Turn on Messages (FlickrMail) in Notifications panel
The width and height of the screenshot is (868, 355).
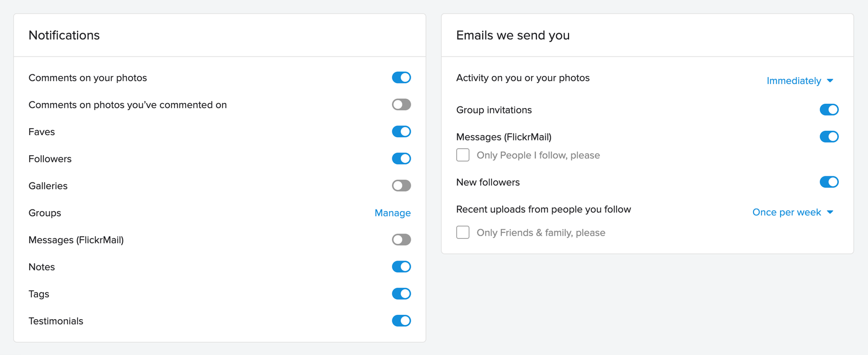pyautogui.click(x=401, y=240)
